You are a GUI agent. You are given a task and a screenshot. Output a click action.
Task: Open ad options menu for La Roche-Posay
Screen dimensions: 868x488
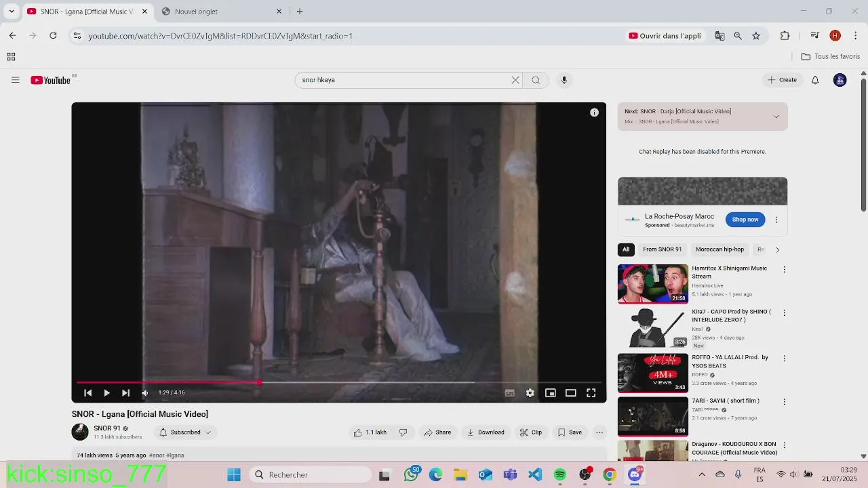click(776, 220)
